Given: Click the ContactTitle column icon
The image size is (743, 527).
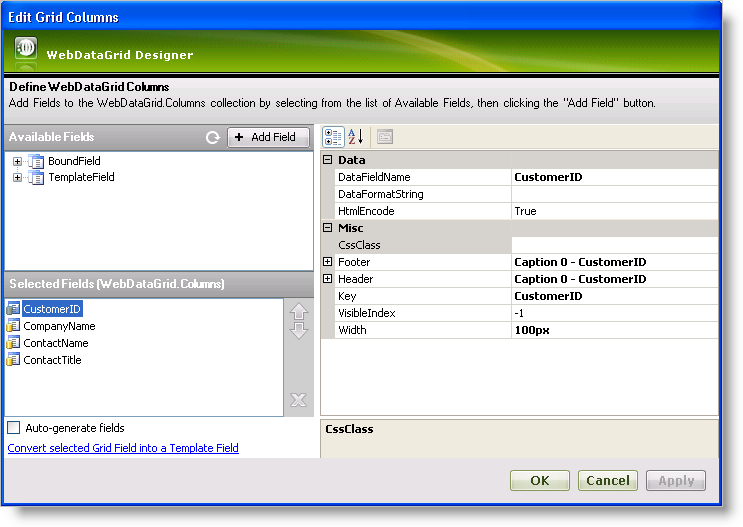Looking at the screenshot, I should tap(13, 360).
